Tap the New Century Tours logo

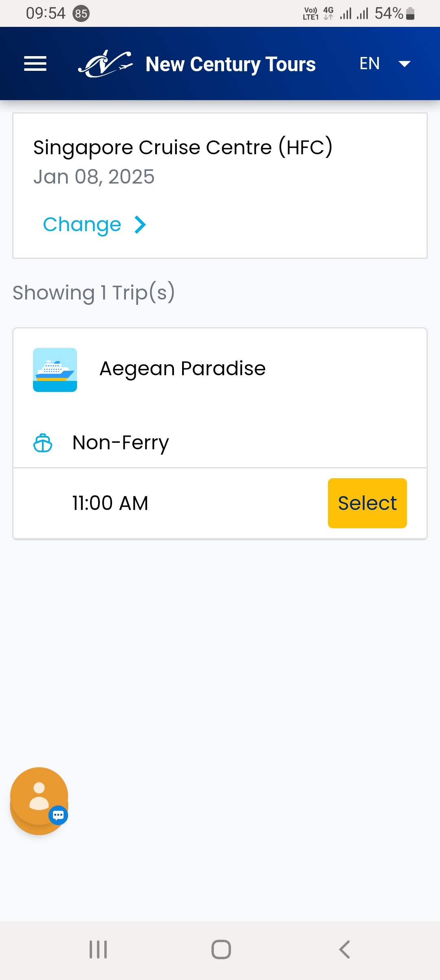click(x=105, y=64)
